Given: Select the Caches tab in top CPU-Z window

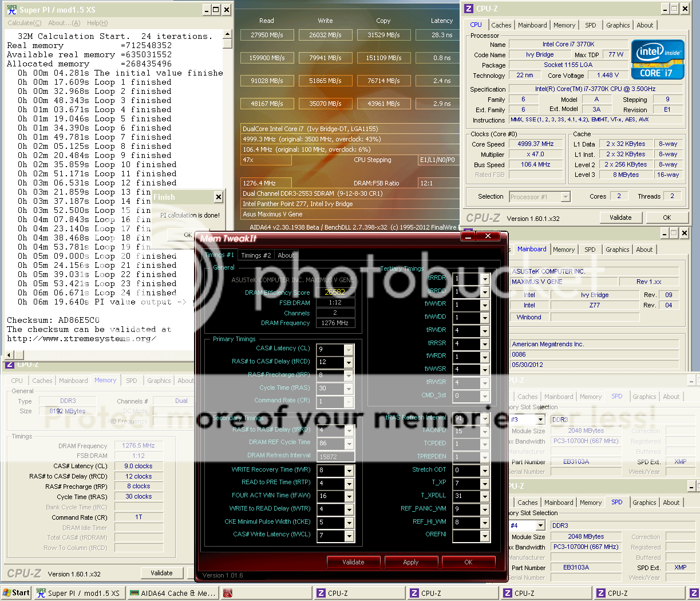Looking at the screenshot, I should 501,25.
